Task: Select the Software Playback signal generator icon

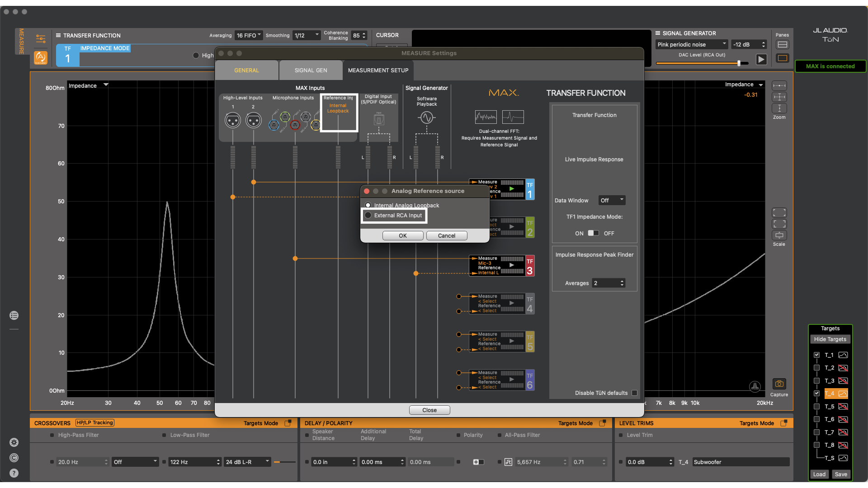Action: (426, 118)
